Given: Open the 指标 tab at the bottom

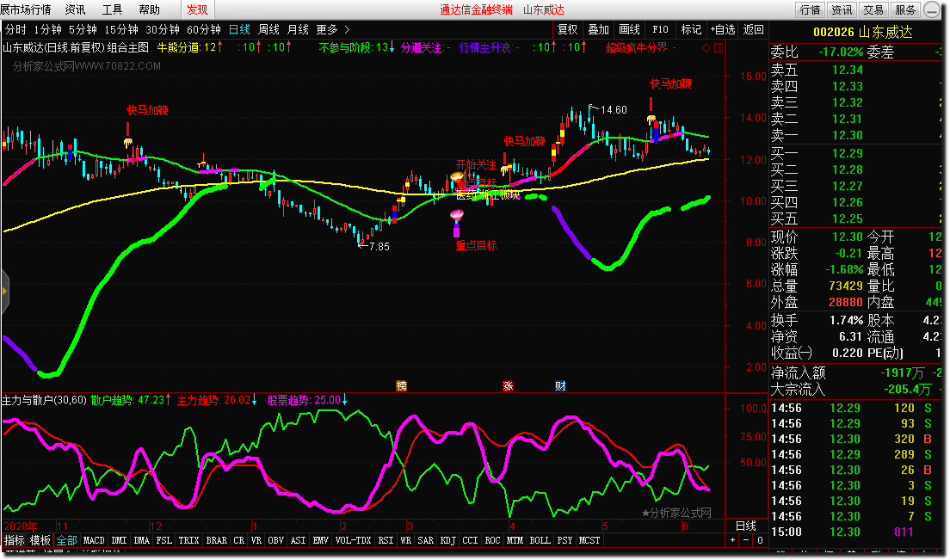Looking at the screenshot, I should (15, 540).
